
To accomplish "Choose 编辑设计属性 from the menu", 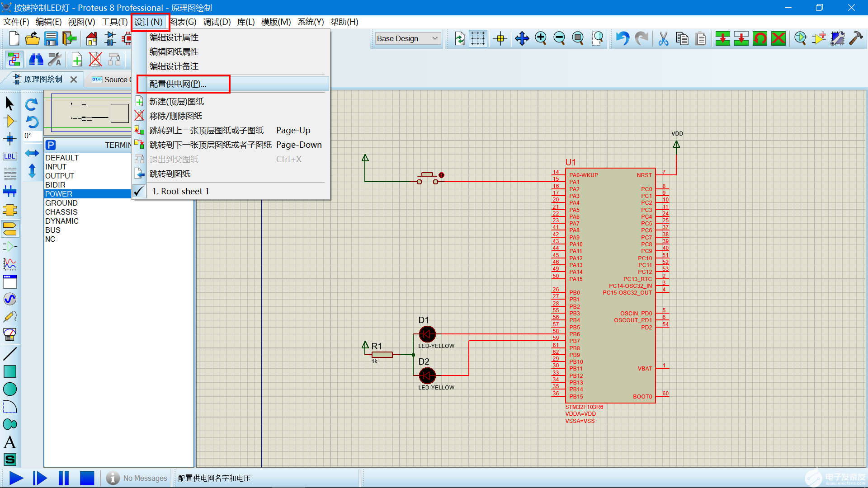I will point(174,38).
